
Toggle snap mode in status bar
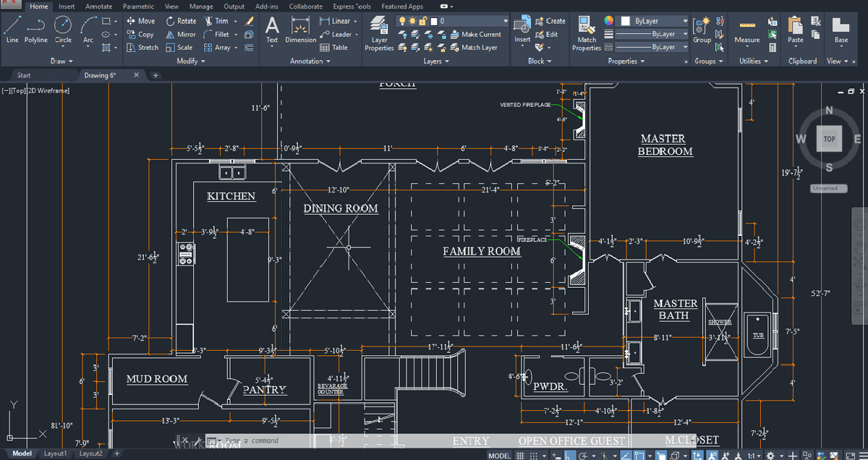[x=533, y=455]
